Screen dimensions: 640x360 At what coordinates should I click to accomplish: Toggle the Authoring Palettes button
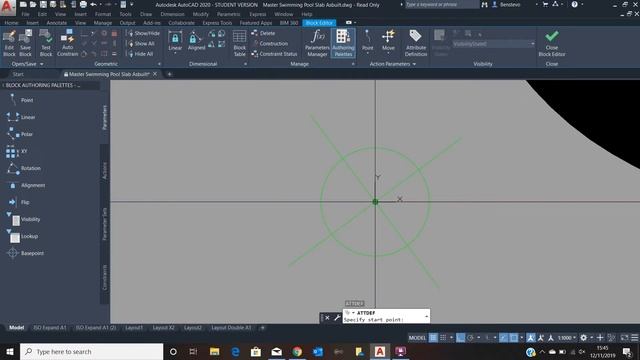click(x=343, y=43)
